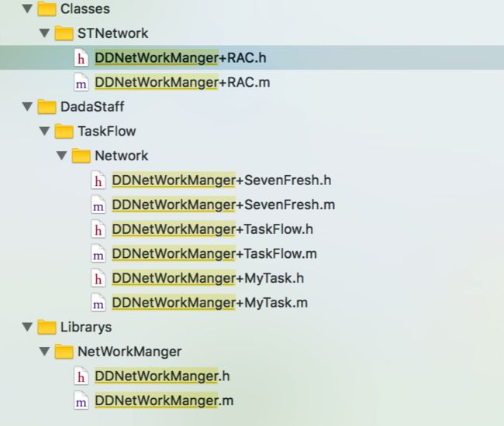Open file DDNetWorkManger+TaskFlow.m
The width and height of the screenshot is (504, 426).
pyautogui.click(x=214, y=254)
